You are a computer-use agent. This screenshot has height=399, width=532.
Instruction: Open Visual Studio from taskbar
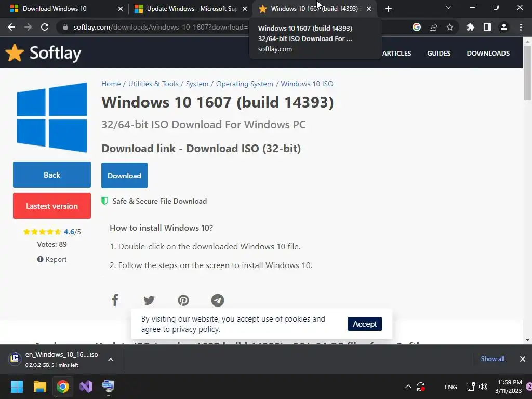click(86, 387)
